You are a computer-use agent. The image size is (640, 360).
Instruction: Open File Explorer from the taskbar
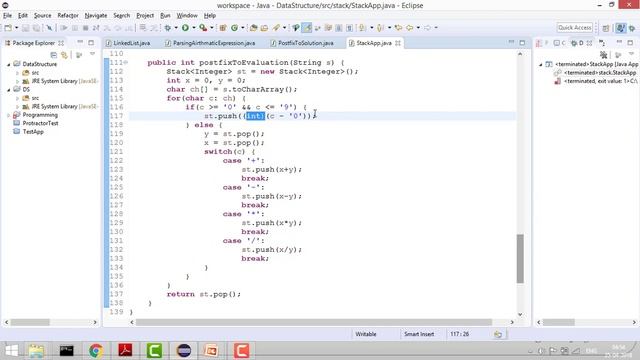coord(36,351)
